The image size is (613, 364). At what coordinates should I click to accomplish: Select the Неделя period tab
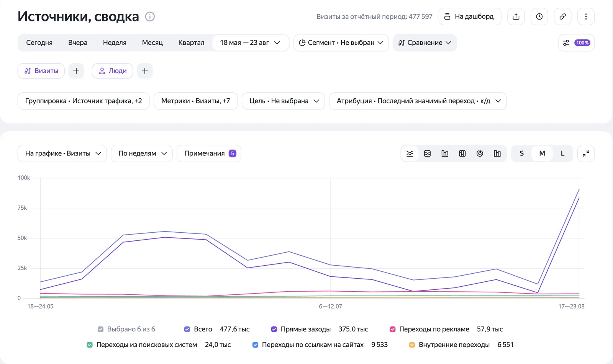[115, 43]
